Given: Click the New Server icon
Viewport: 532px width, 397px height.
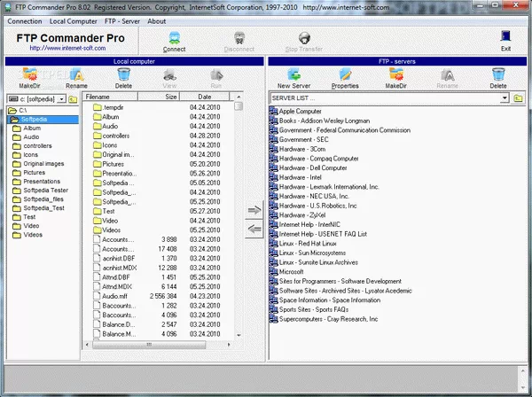Looking at the screenshot, I should coord(293,74).
